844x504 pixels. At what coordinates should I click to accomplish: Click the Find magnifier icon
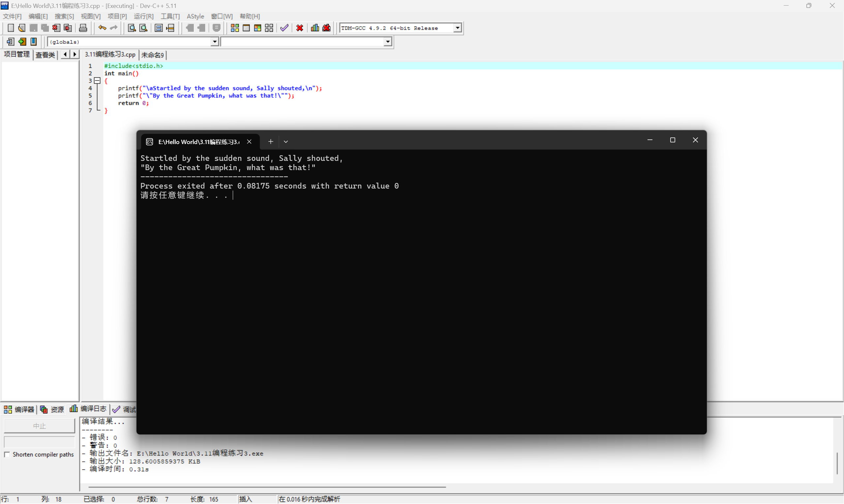click(132, 28)
